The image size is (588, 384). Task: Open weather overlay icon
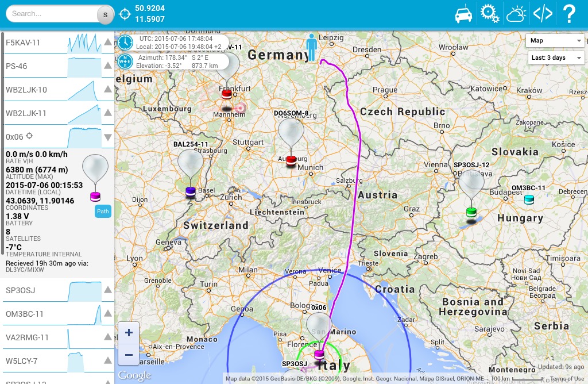516,14
